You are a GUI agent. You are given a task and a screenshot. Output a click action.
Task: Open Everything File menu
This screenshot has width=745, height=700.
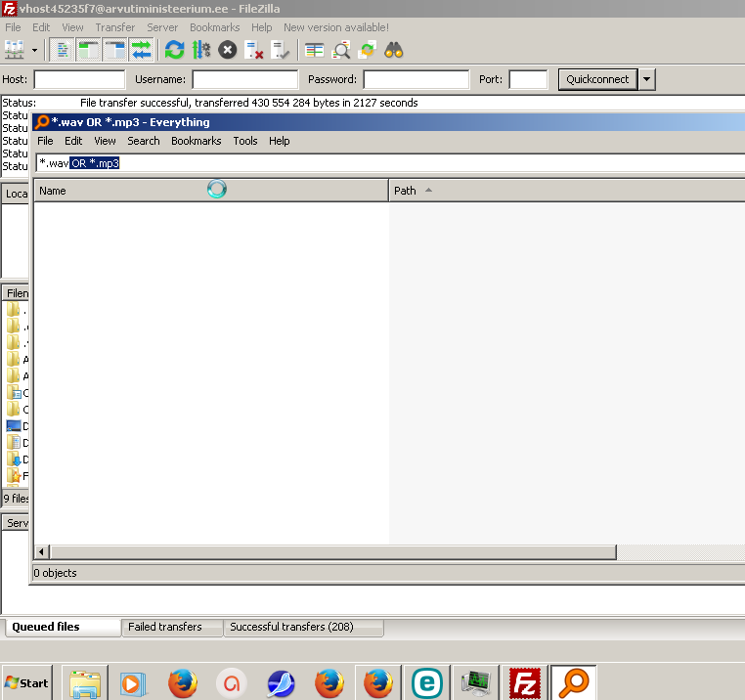pyautogui.click(x=45, y=141)
